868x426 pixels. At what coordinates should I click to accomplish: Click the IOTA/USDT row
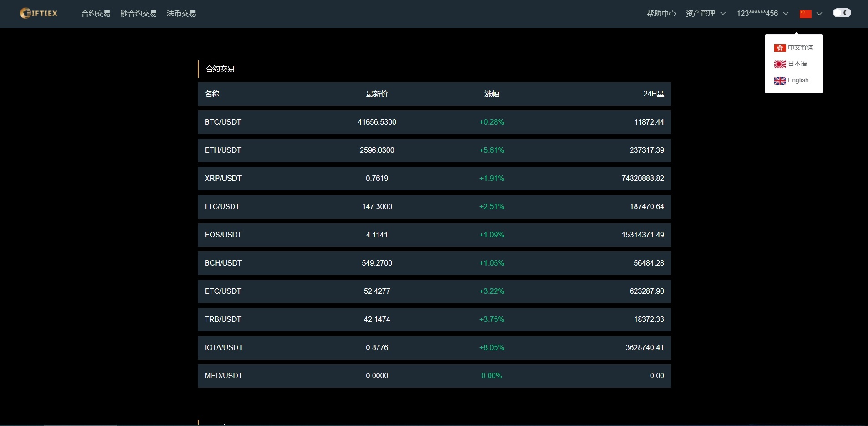coord(434,348)
